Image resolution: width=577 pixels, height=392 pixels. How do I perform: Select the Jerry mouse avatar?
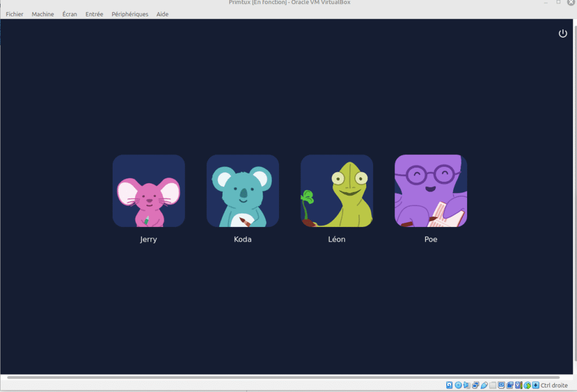(x=149, y=191)
